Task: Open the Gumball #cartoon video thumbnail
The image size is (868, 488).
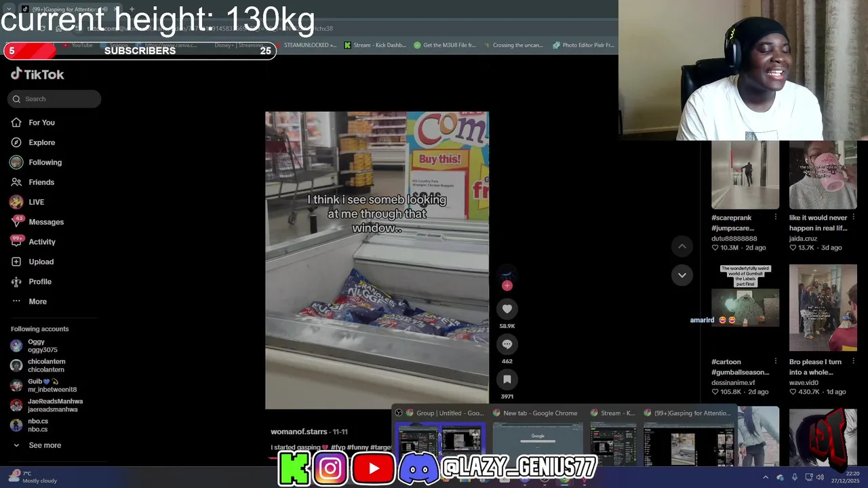Action: 745,308
